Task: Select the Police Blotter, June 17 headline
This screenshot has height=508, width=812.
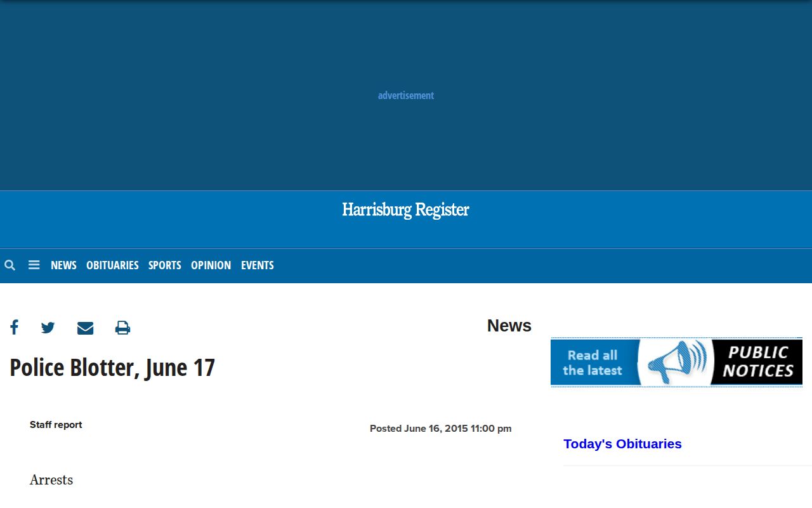Action: click(112, 368)
